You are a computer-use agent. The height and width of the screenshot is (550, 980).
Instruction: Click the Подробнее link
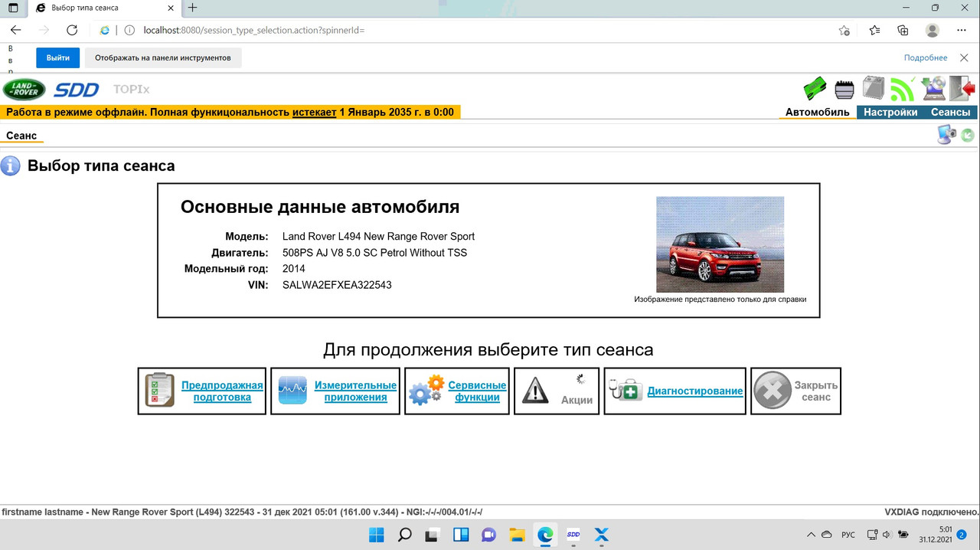[926, 57]
